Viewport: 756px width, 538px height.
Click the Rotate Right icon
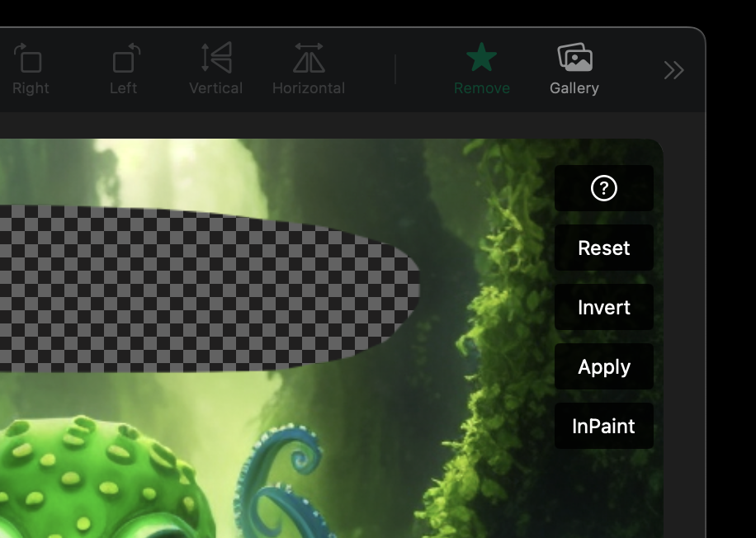click(30, 59)
